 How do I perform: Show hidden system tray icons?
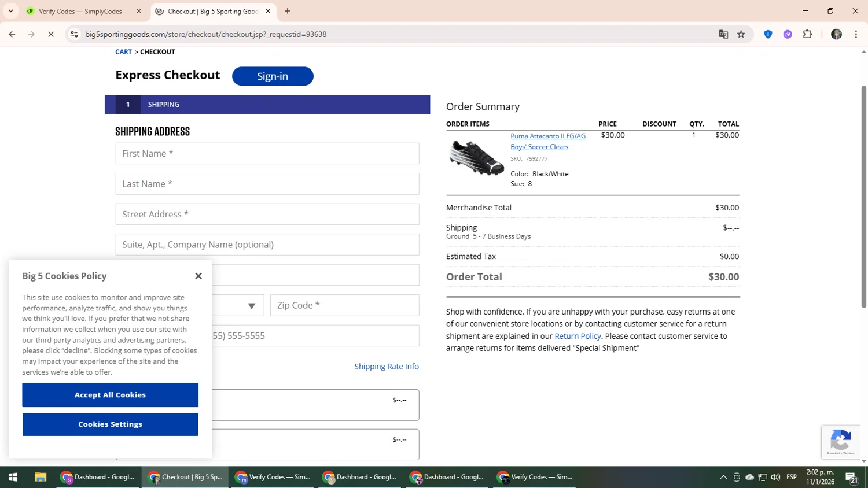click(x=723, y=477)
